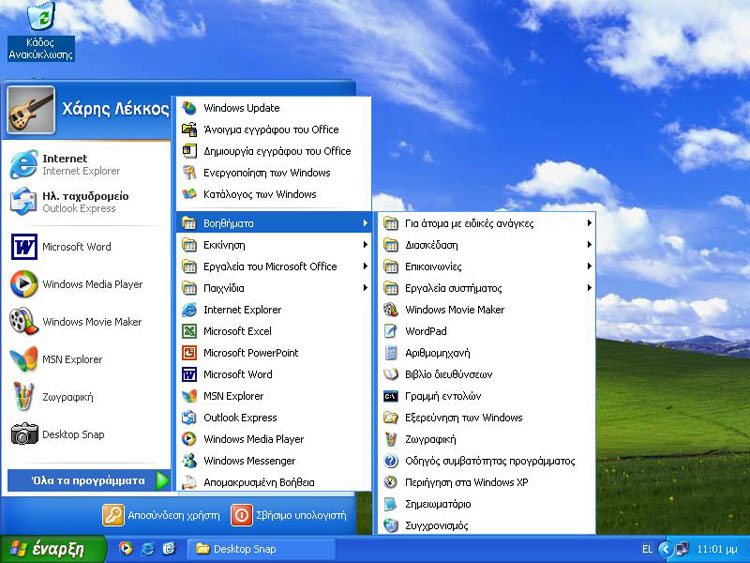This screenshot has height=563, width=750.
Task: Launch Windows Movie Maker from recent programs
Action: (x=86, y=321)
